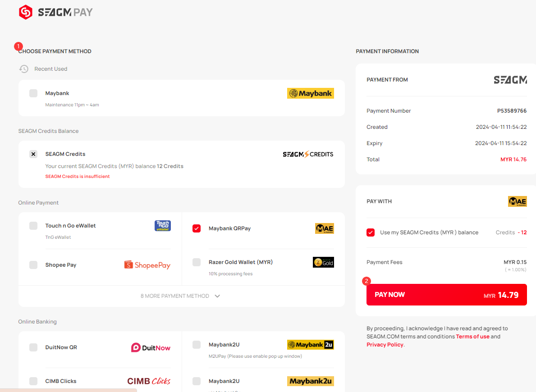Click the Created time 2024-04-11 11:54:22
The height and width of the screenshot is (392, 536).
[x=501, y=127]
